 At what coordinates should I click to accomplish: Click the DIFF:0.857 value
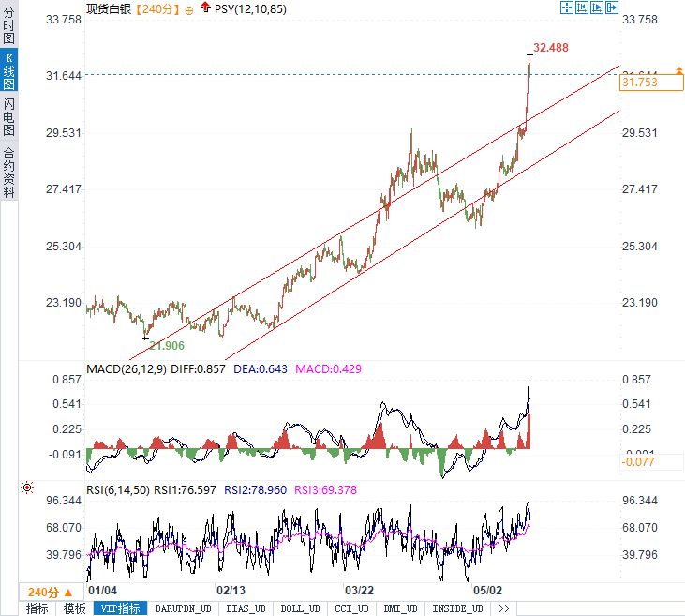point(198,369)
